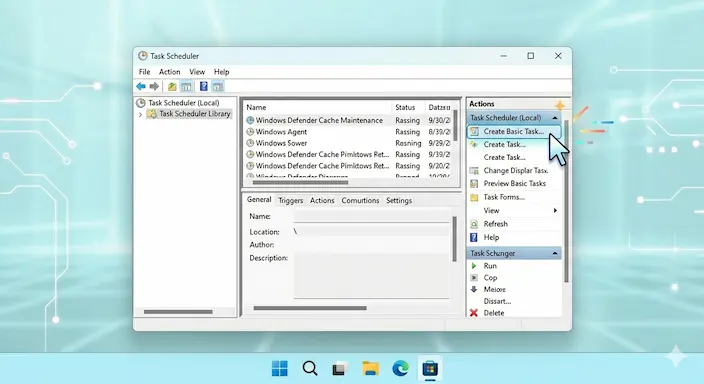Open Microsoft Store from the taskbar
This screenshot has height=384, width=704.
[x=430, y=369]
